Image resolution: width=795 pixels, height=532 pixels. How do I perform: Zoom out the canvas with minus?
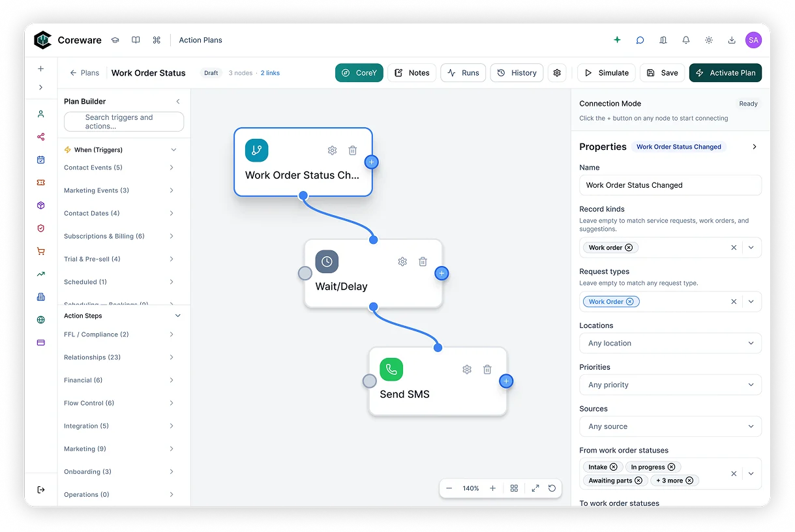(x=449, y=488)
